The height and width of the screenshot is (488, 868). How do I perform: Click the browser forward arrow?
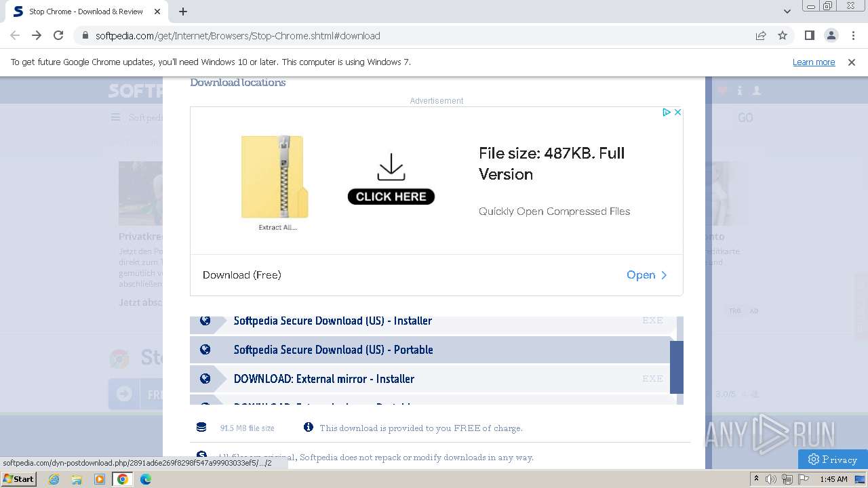pos(37,35)
